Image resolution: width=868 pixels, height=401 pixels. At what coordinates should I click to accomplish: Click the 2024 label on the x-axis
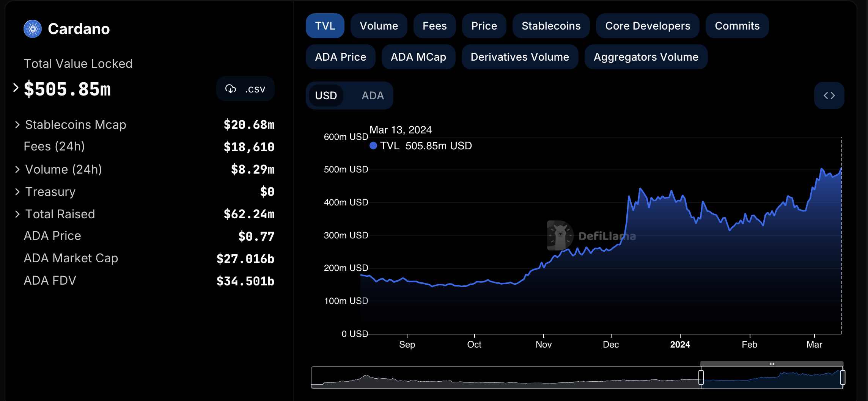tap(680, 345)
